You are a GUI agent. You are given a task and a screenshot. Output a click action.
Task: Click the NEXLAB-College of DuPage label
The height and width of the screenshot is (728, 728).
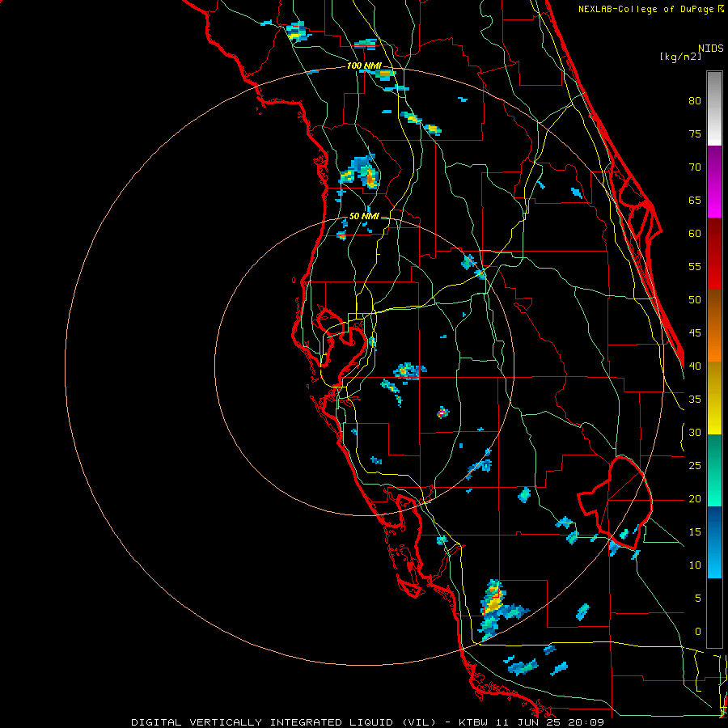[x=650, y=9]
